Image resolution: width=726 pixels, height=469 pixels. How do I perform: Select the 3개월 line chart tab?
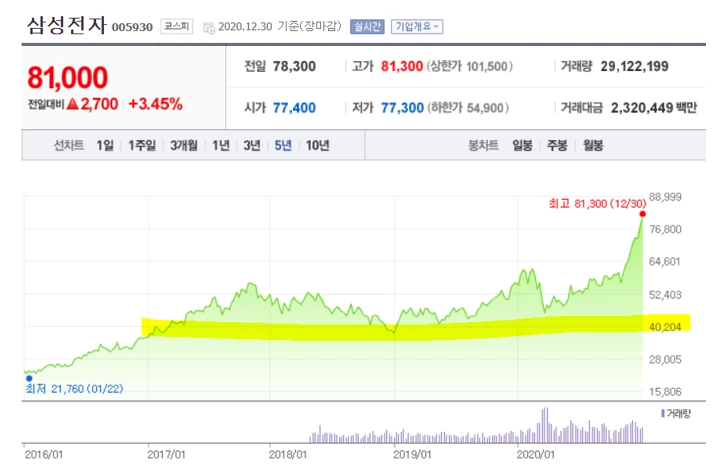point(184,145)
